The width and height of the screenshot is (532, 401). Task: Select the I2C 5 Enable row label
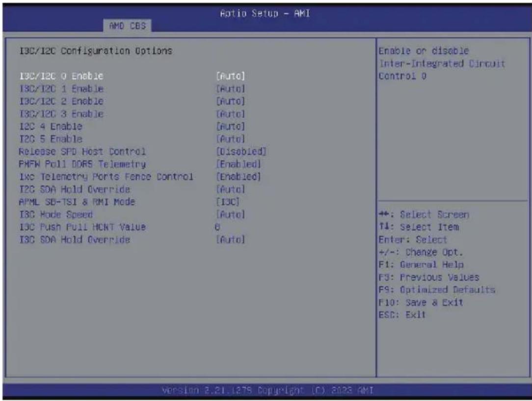pyautogui.click(x=51, y=139)
